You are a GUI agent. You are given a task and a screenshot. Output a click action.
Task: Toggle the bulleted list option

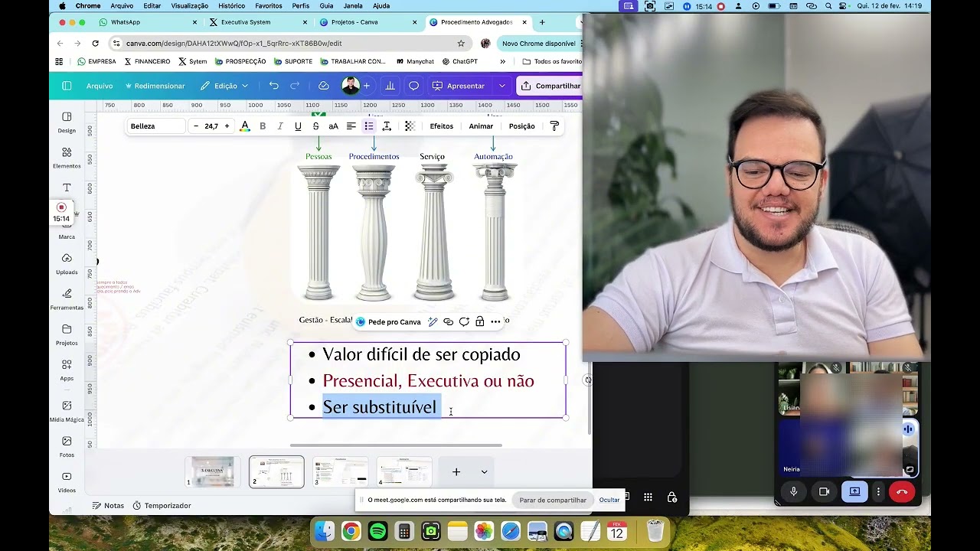pyautogui.click(x=369, y=126)
